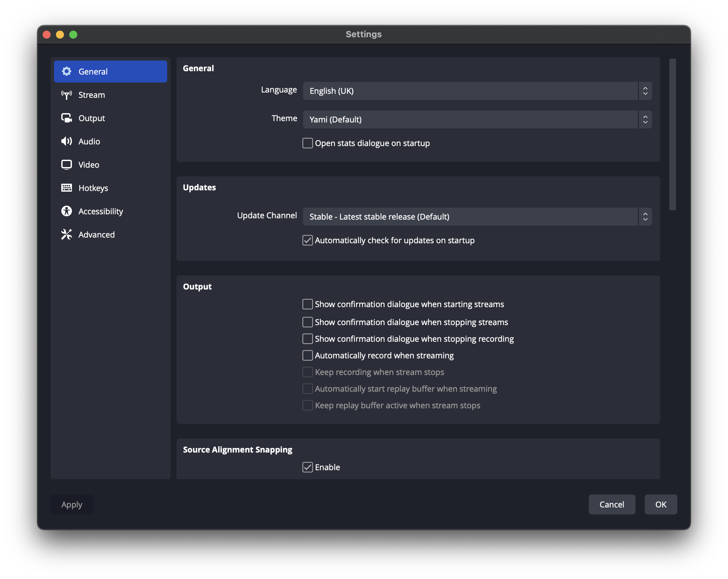The height and width of the screenshot is (579, 728).
Task: Click the monitor Video icon
Action: 67,165
